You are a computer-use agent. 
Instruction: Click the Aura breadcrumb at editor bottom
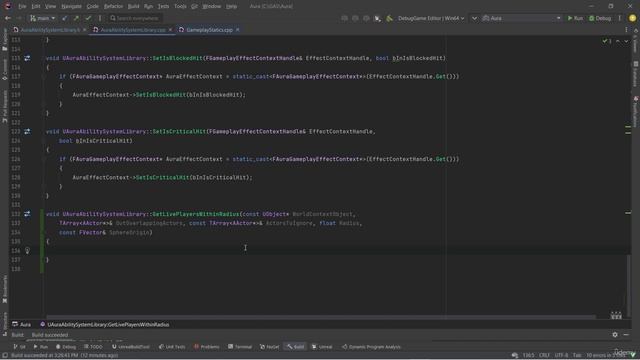click(22, 324)
